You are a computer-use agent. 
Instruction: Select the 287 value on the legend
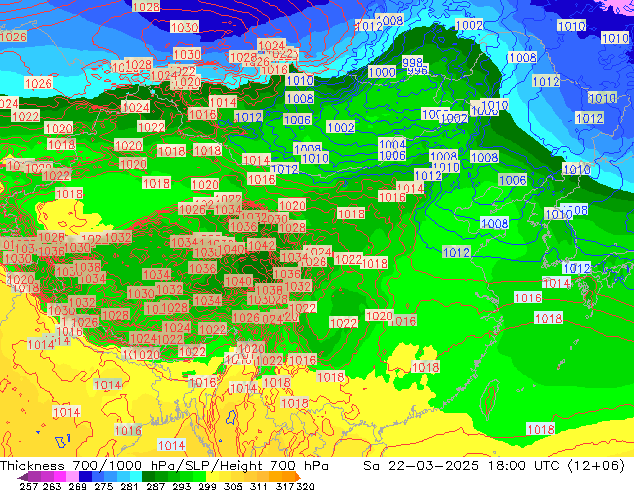tap(156, 486)
